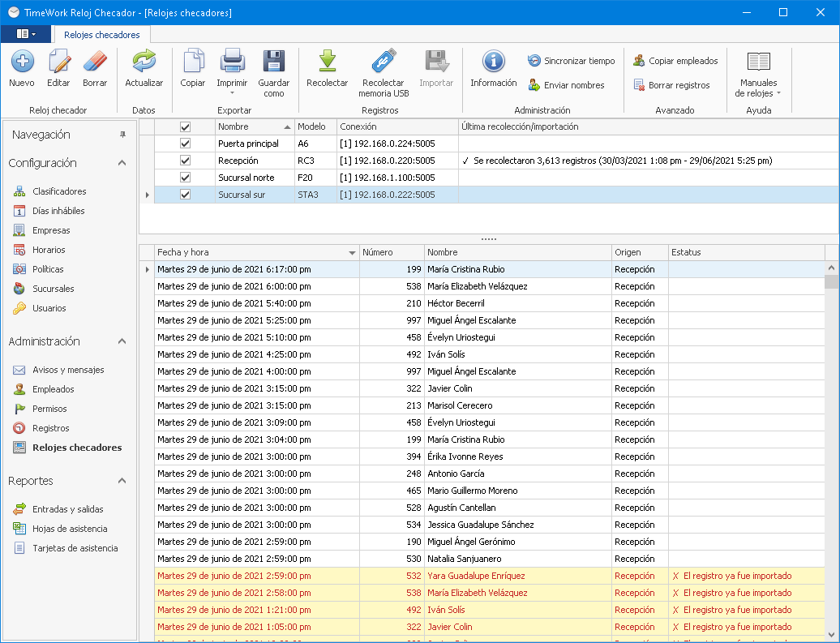
Task: Click the Editar pencil icon
Action: pos(58,62)
